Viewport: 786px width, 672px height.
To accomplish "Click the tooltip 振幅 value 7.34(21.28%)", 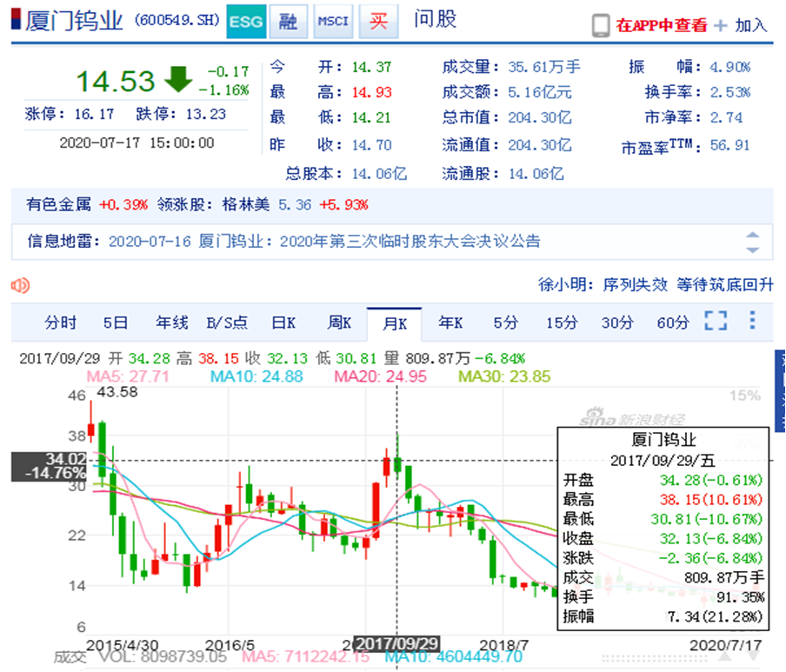I will [715, 616].
